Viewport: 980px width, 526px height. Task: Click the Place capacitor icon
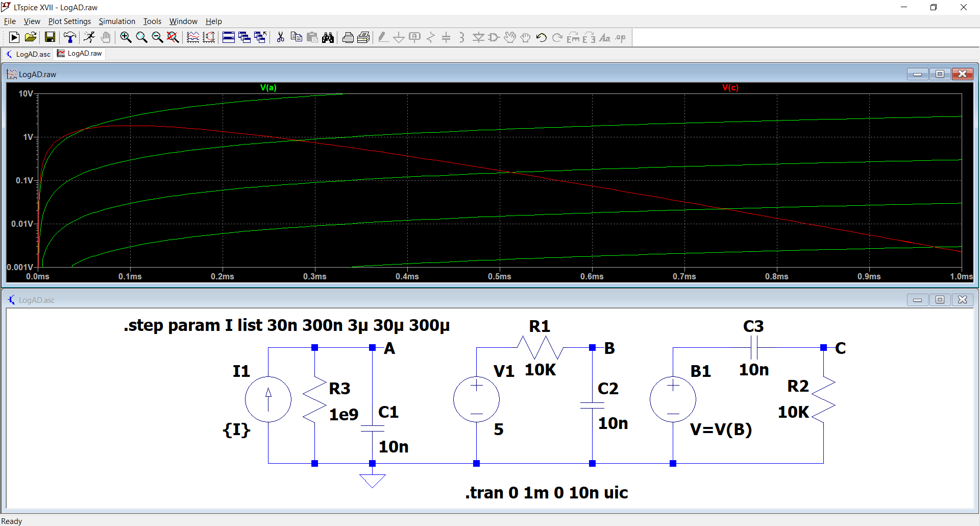[446, 37]
